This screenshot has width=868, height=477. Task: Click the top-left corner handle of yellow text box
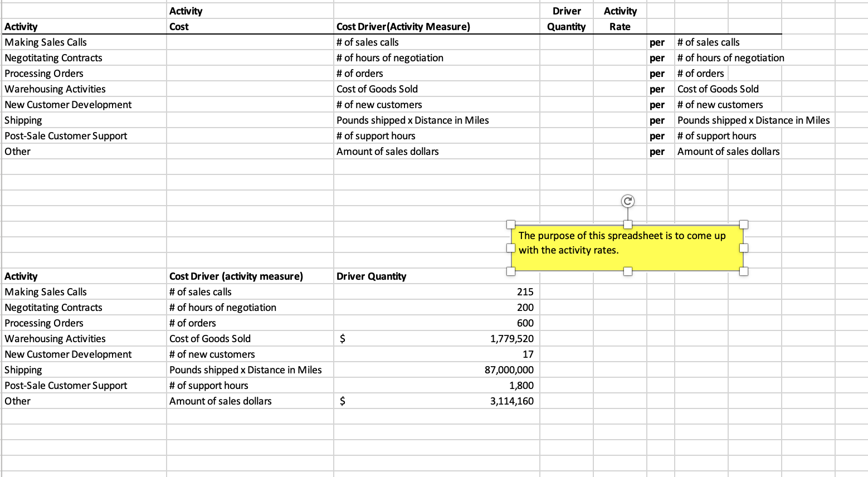511,224
